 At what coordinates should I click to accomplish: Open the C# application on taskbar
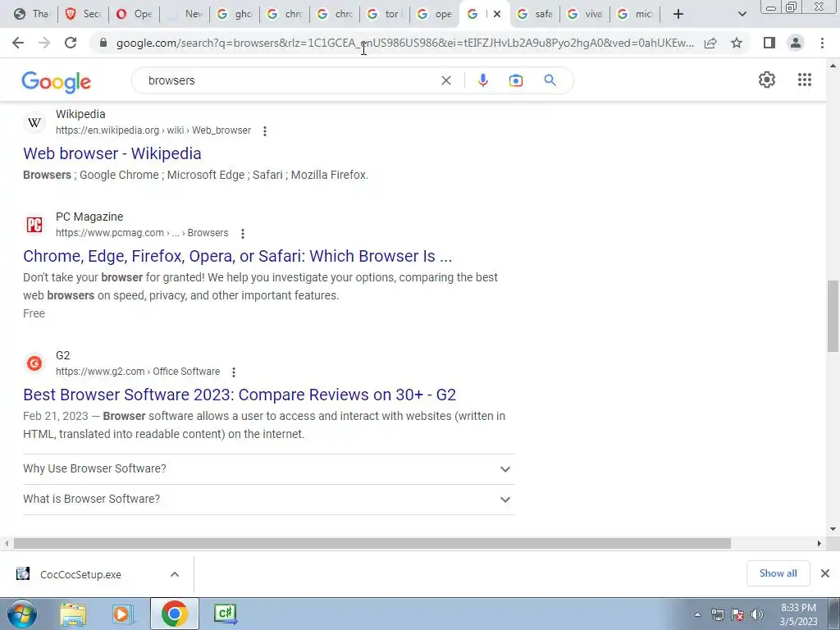(225, 614)
